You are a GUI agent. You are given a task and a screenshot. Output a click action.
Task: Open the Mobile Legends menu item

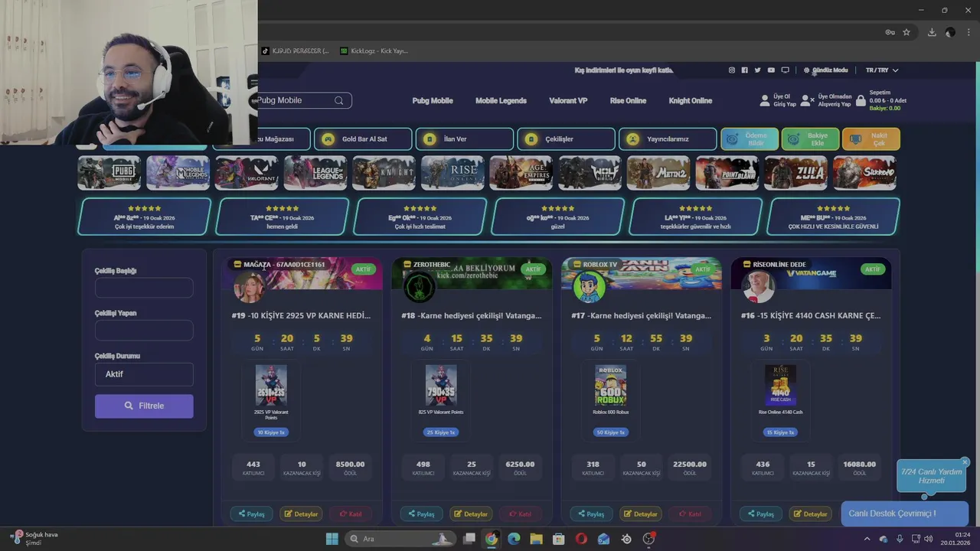501,101
